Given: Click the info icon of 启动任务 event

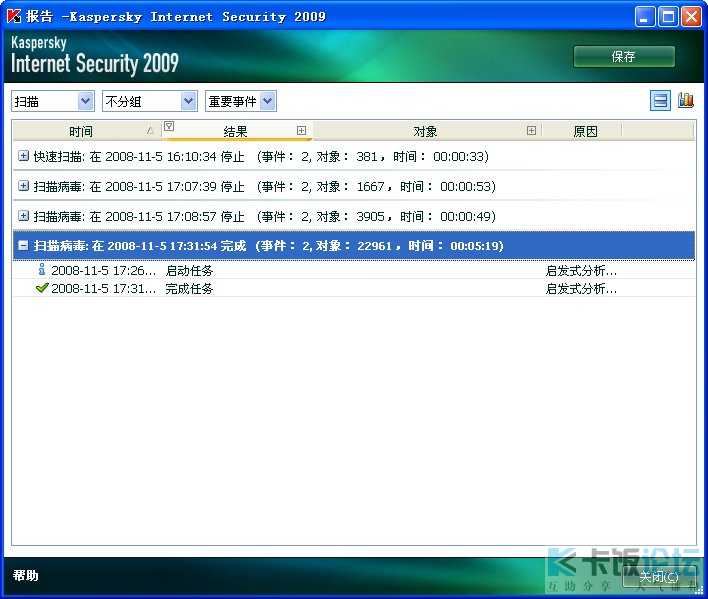Looking at the screenshot, I should coord(42,269).
